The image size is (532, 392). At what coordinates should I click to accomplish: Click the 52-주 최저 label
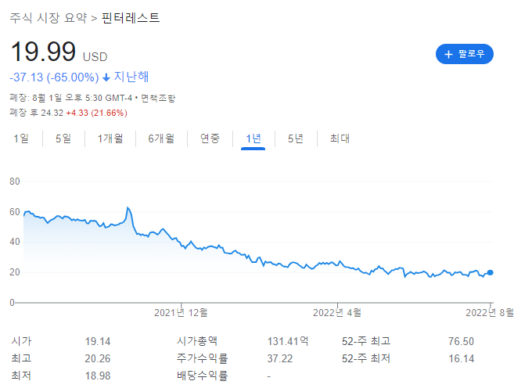(x=366, y=358)
